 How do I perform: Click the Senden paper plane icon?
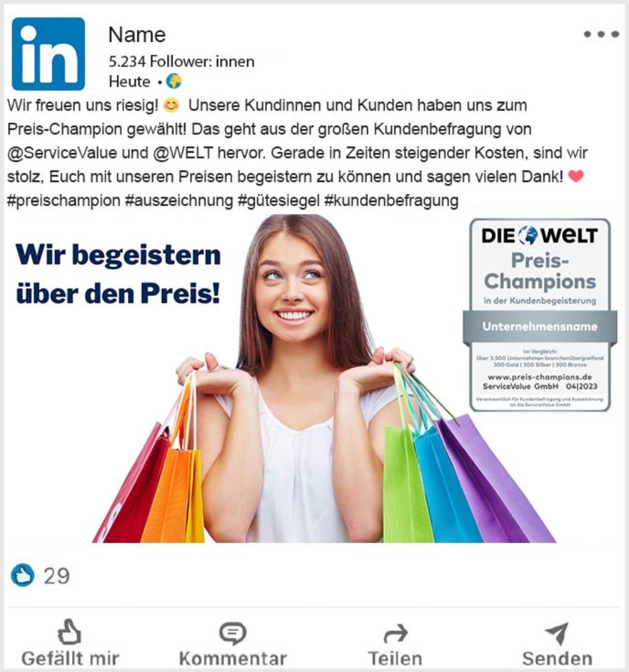(x=557, y=633)
